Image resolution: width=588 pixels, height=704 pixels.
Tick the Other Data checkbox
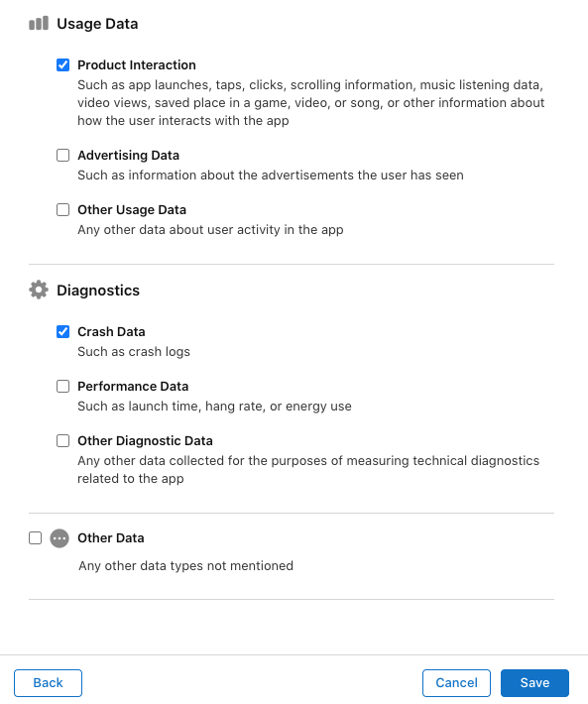(35, 537)
